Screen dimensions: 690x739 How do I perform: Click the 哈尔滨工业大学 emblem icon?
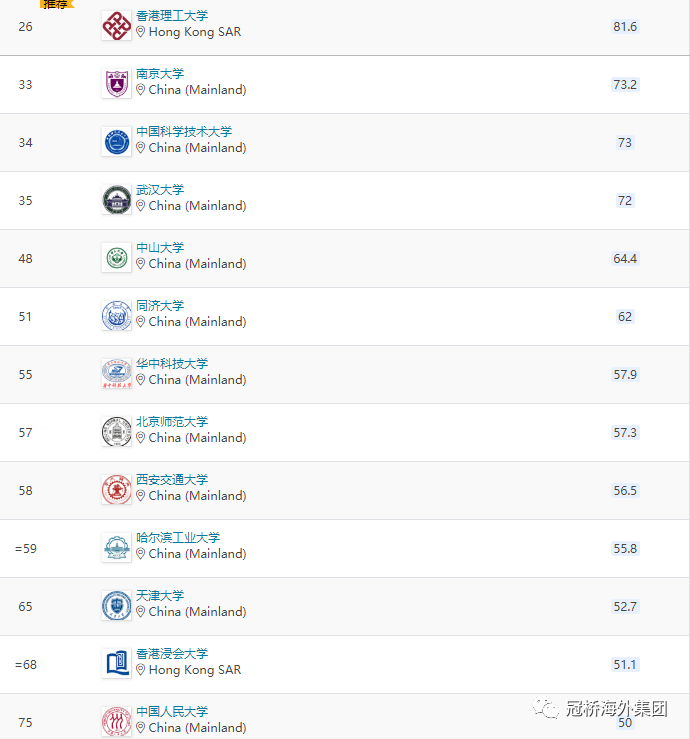coord(116,548)
